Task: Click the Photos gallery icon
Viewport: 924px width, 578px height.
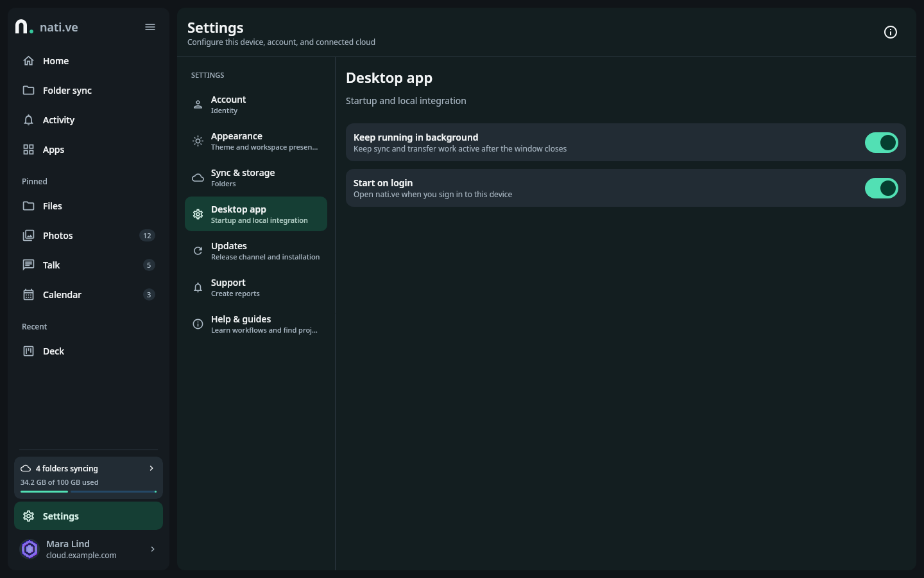Action: (x=28, y=236)
